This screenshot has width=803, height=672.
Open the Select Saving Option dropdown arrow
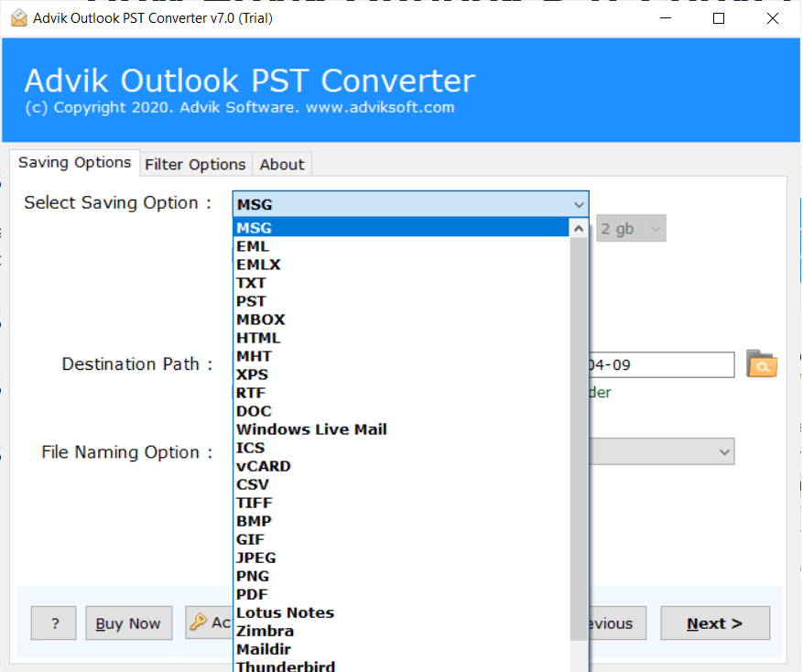pyautogui.click(x=579, y=204)
